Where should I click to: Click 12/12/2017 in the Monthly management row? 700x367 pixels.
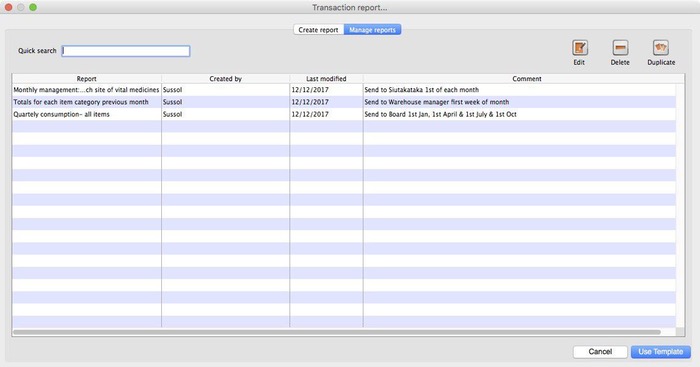click(x=310, y=90)
